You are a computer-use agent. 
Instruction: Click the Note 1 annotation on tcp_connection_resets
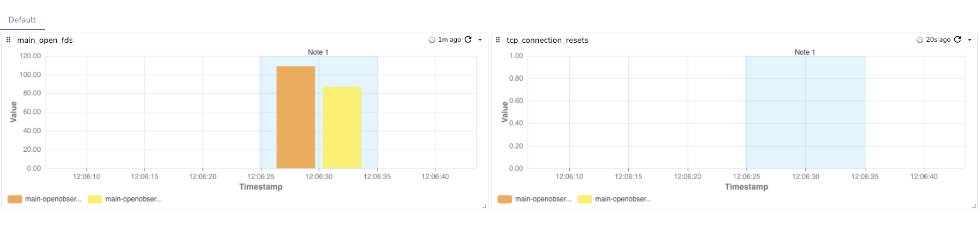pos(804,52)
